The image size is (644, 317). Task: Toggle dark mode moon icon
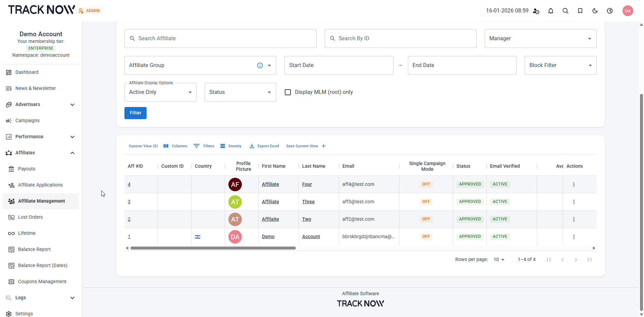pos(595,11)
